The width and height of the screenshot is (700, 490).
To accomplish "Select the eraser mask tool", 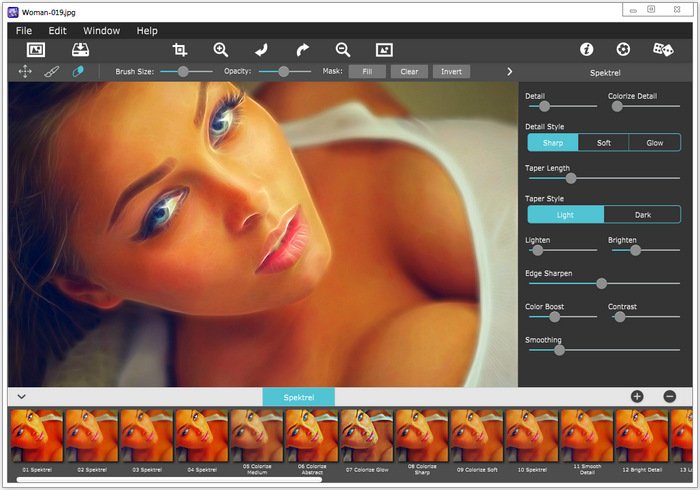I will tap(78, 71).
